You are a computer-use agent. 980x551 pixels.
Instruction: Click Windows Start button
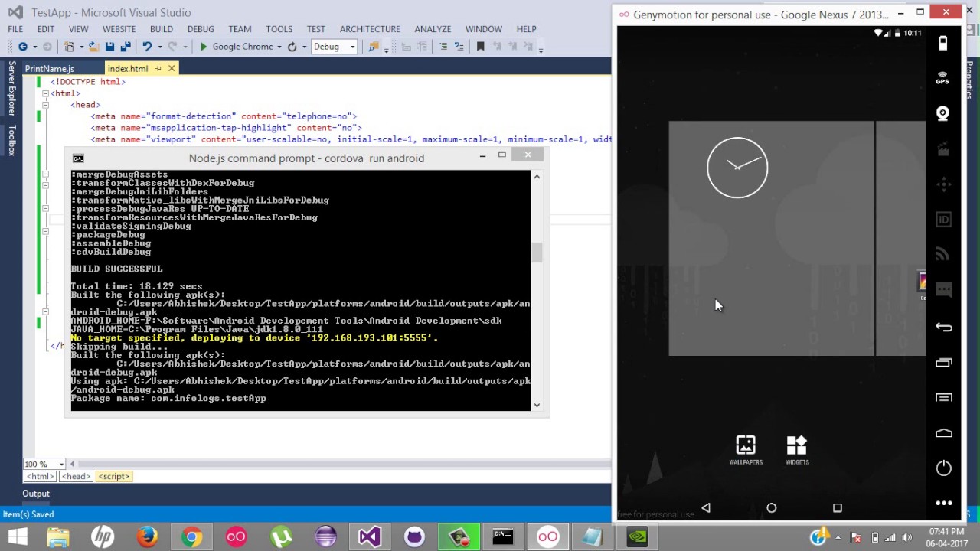coord(17,536)
